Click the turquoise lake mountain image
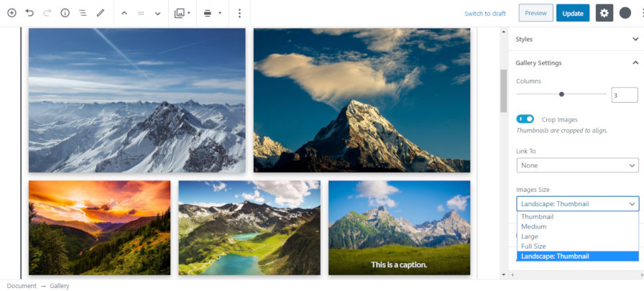Screen dimensions: 644x291 (x=249, y=228)
